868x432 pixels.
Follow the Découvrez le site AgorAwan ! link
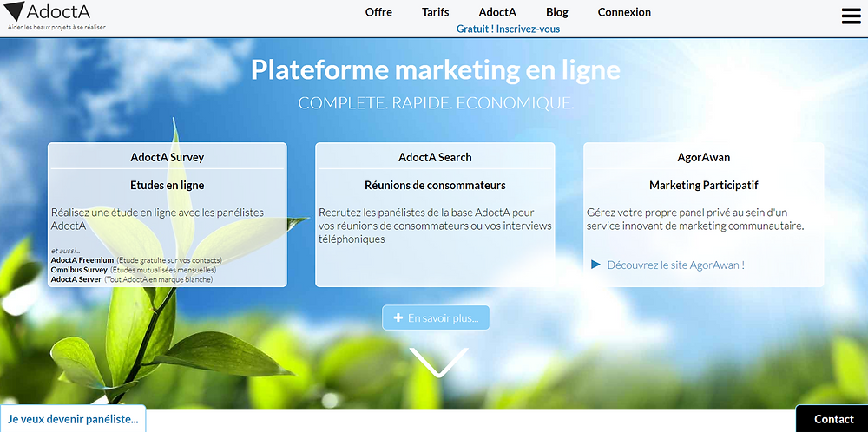click(675, 265)
